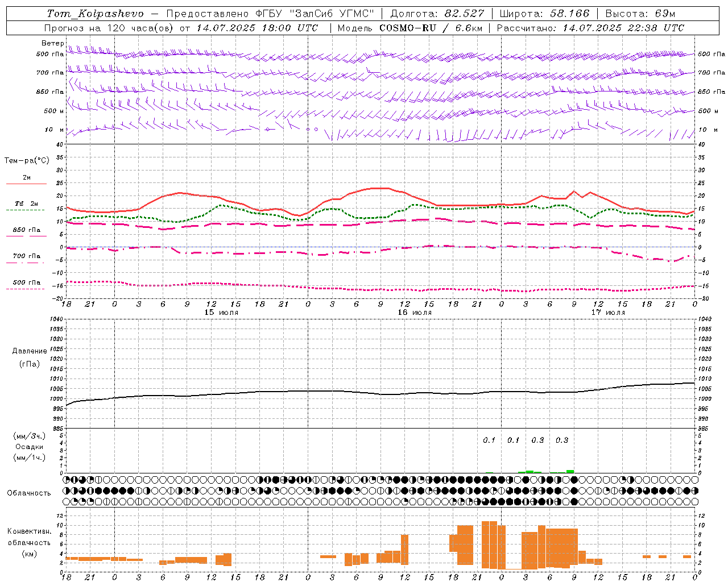Screen dimensions: 728x582
Task: Click the 2м red temperature legend entry
Action: coord(27,177)
